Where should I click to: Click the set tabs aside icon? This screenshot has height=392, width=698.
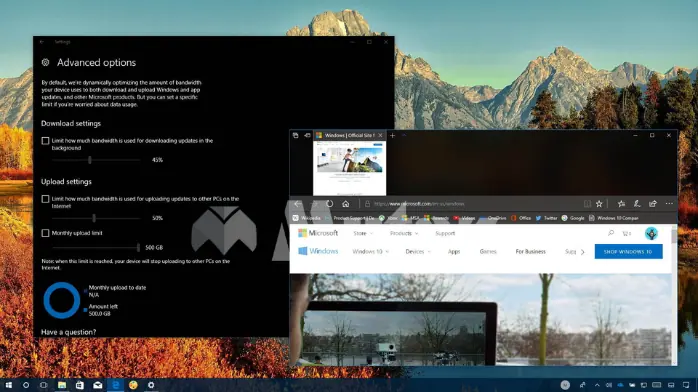coord(307,135)
